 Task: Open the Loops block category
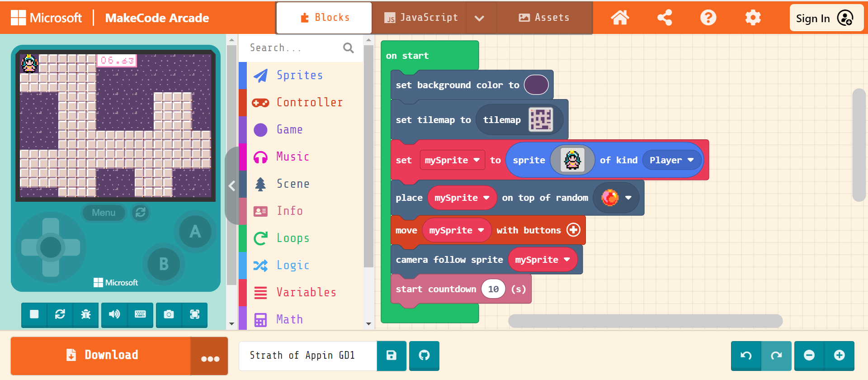[301, 238]
